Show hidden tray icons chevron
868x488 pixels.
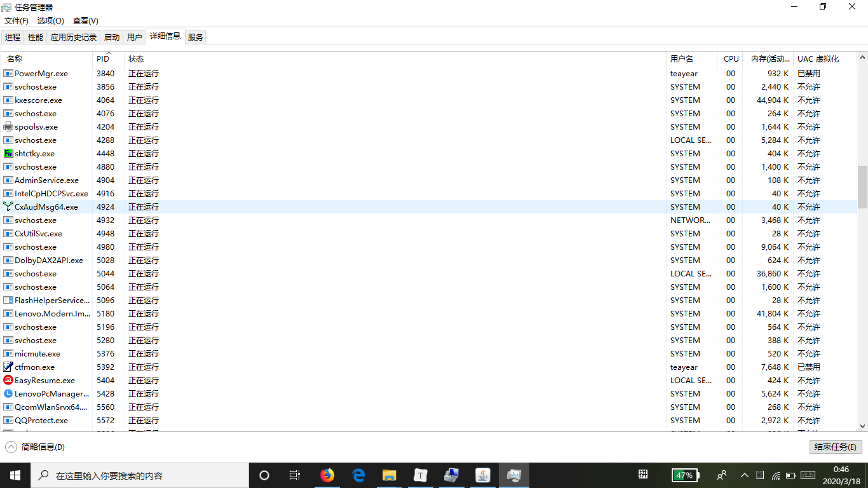click(744, 475)
